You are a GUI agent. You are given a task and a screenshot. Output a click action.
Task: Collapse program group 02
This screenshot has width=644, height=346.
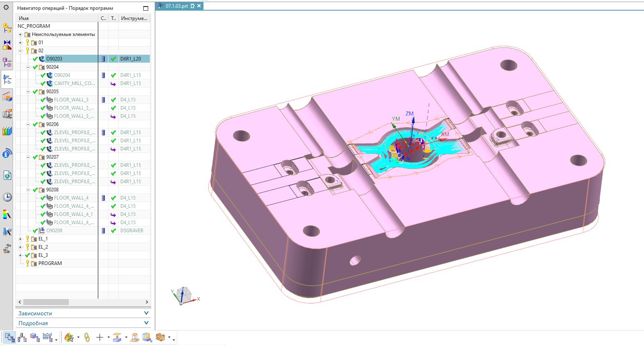coord(20,51)
